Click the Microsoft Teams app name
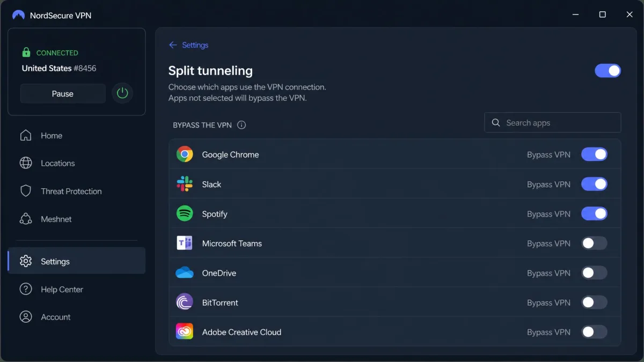Image resolution: width=644 pixels, height=362 pixels. pos(232,243)
